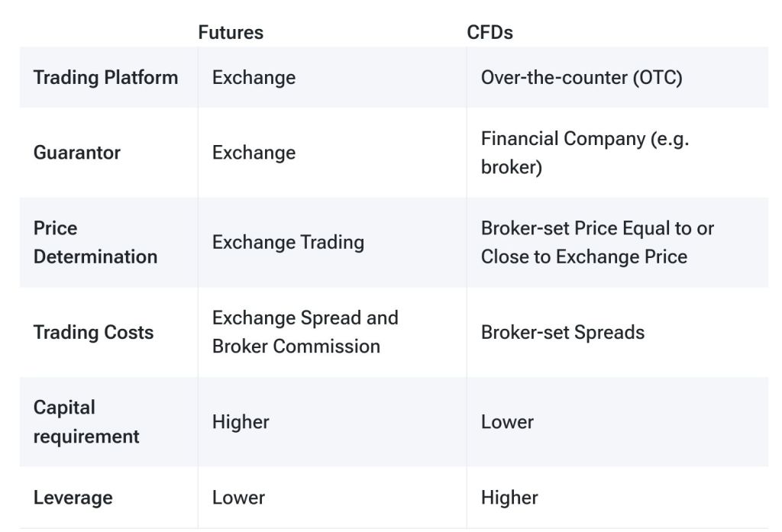
Task: Click Exchange in the Guarantor row
Action: (254, 153)
